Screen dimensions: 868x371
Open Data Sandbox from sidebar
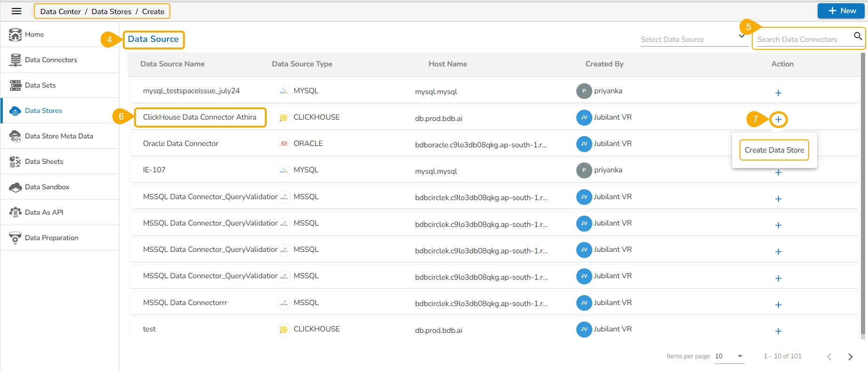[47, 187]
